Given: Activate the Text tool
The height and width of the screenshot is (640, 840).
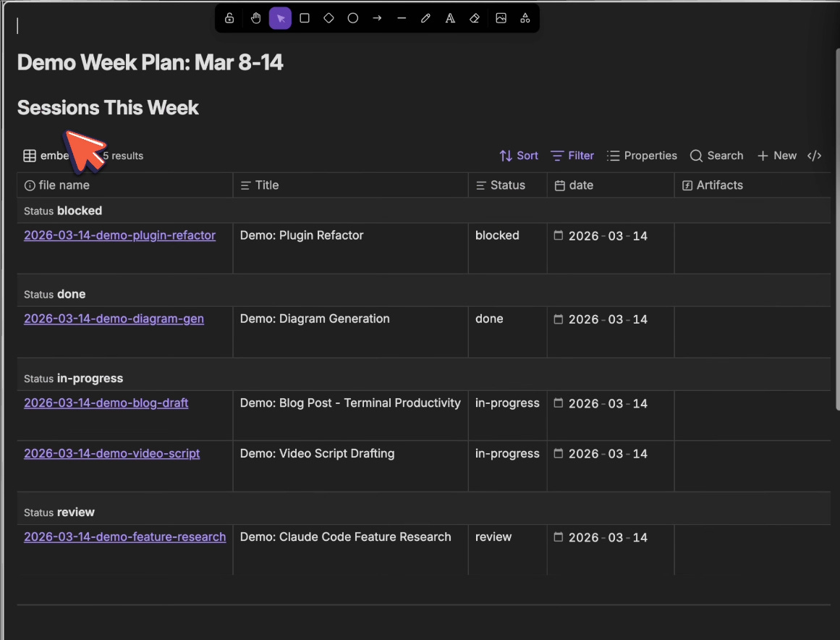Looking at the screenshot, I should point(450,17).
